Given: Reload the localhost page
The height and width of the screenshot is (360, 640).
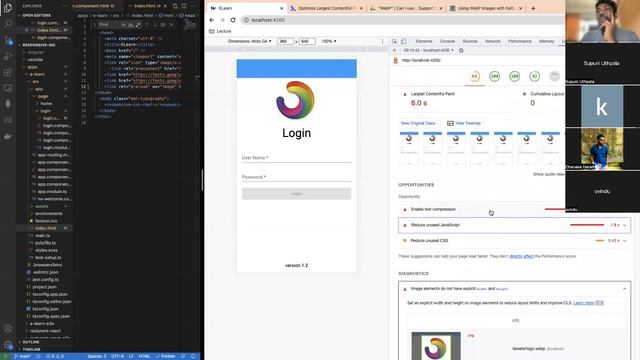Looking at the screenshot, I should coord(233,20).
